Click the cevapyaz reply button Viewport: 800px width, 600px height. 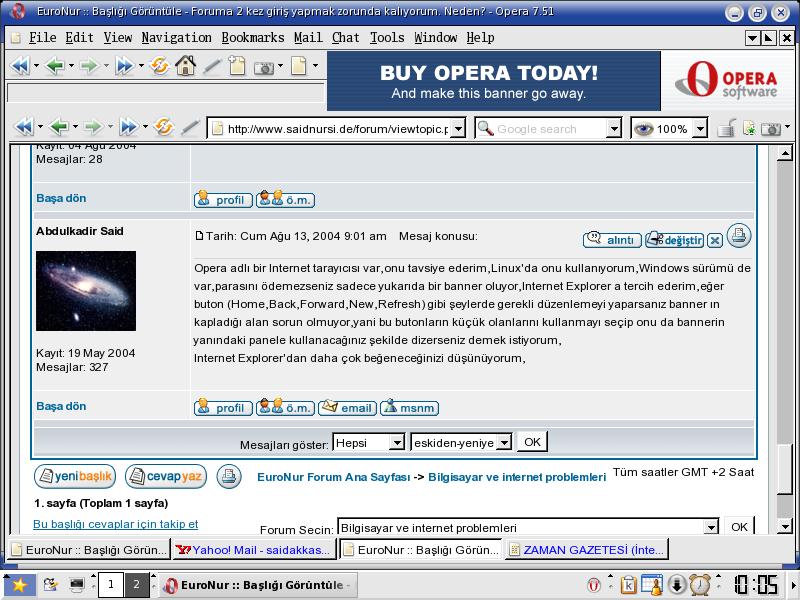point(166,477)
